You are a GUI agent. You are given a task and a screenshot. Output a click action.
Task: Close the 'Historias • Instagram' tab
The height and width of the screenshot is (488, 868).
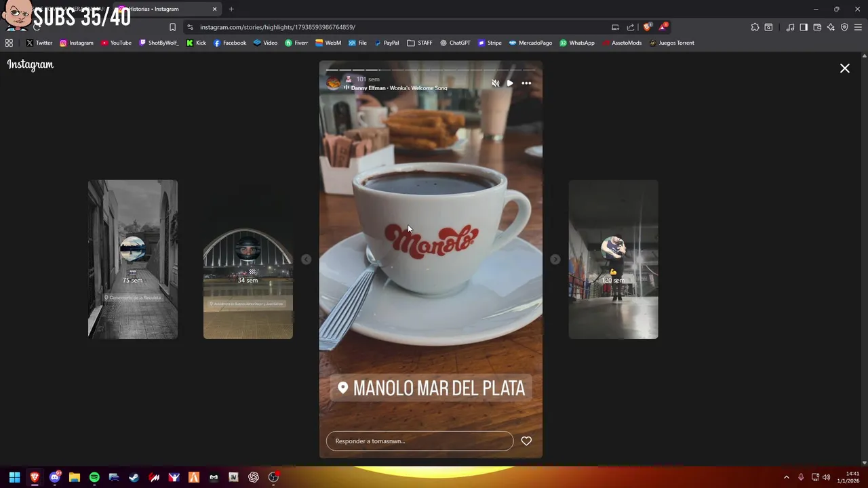[x=215, y=9]
